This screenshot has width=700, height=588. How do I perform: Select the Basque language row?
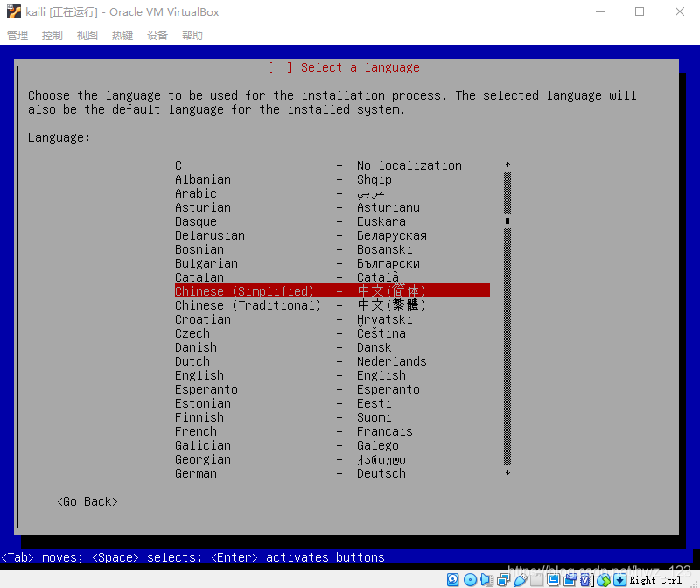click(332, 221)
